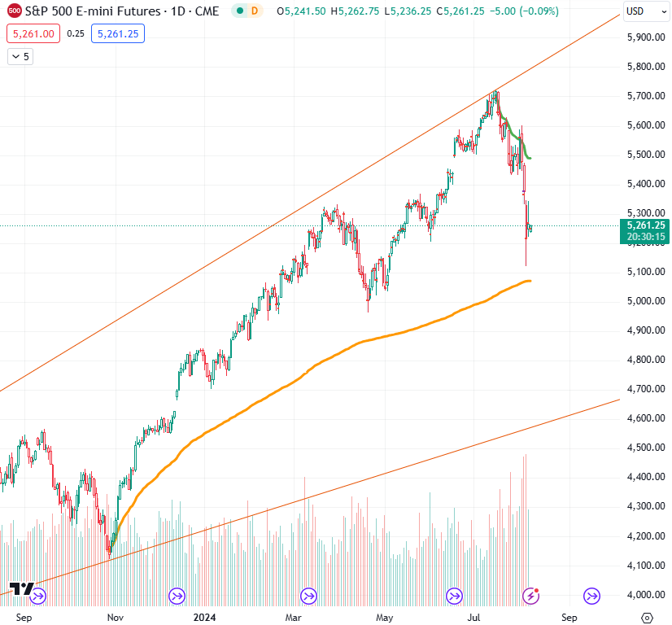This screenshot has height=625, width=672.
Task: Click the red 5,261.00 sell price button
Action: [33, 34]
